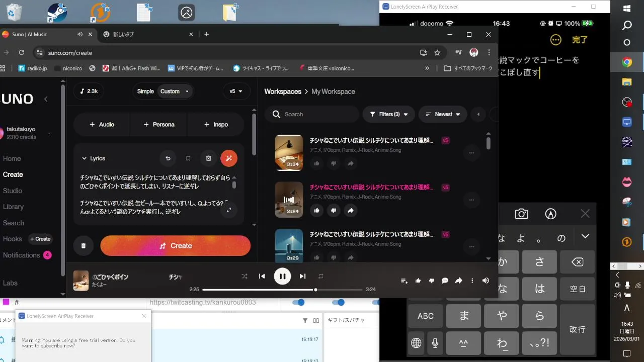Share the playing song from player bar

tap(458, 281)
